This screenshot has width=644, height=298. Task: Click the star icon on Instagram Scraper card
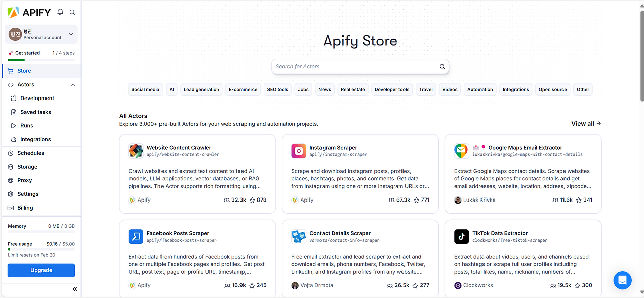point(416,200)
